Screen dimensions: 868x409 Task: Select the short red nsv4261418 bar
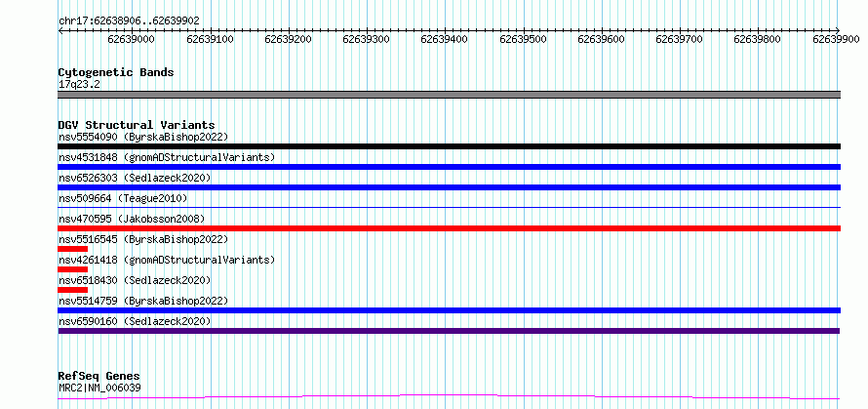(x=72, y=269)
